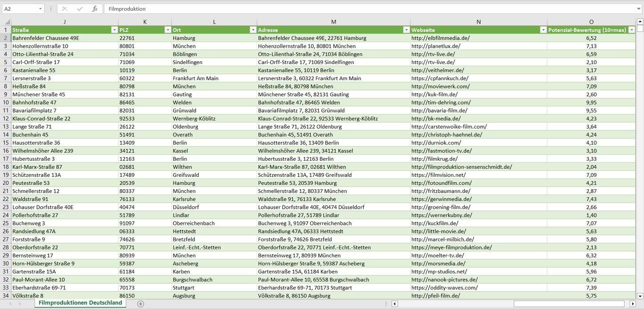Click the formula bar showing Filmproduktion
Screen dimensions: 644x309
(357, 9)
